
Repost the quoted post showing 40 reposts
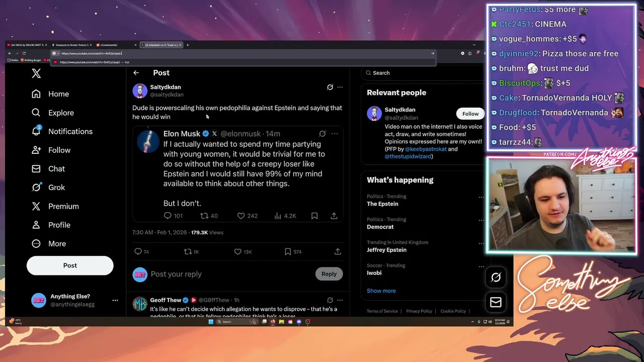(204, 216)
